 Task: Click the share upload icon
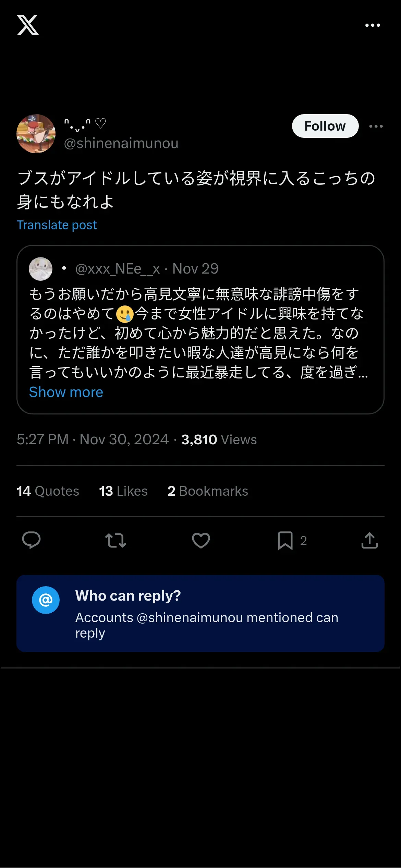[x=369, y=540]
